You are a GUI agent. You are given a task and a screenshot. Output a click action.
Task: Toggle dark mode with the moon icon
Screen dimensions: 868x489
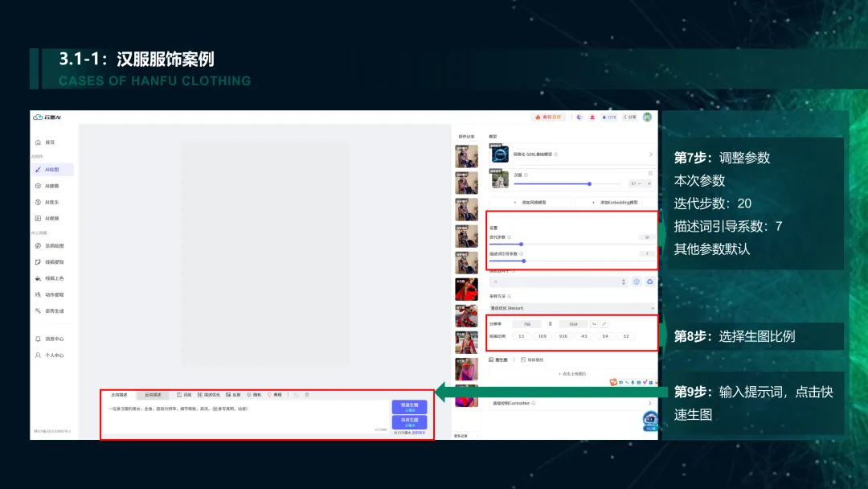(x=579, y=117)
